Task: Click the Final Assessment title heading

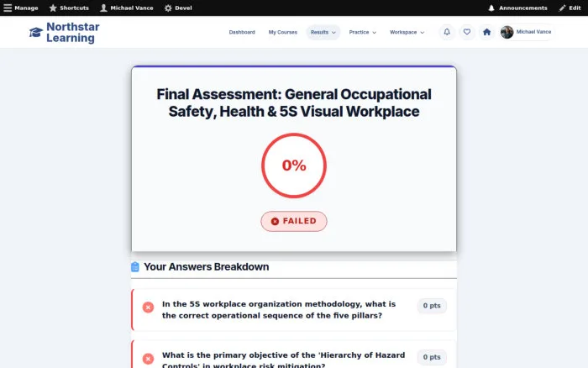Action: (x=294, y=103)
